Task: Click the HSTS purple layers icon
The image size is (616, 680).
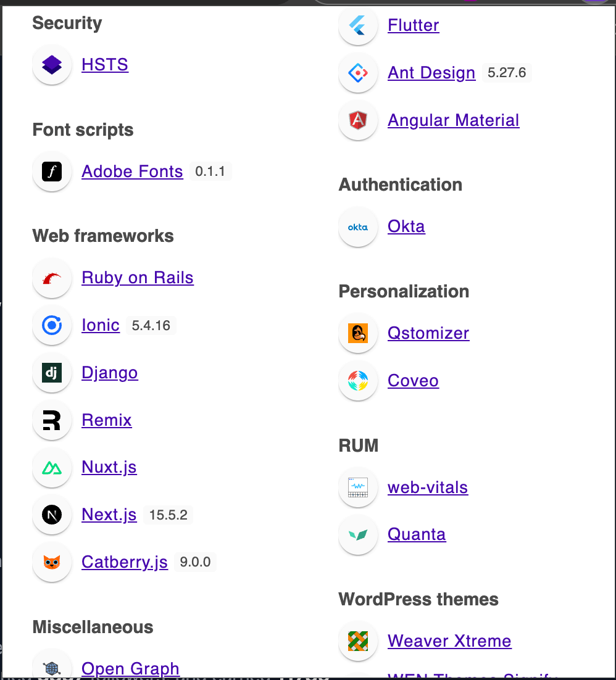Action: (52, 65)
